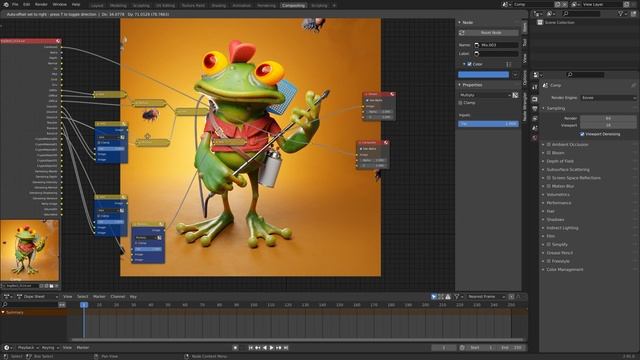This screenshot has height=360, width=640.
Task: Toggle the Clamp checkbox in the sidebar
Action: [460, 103]
